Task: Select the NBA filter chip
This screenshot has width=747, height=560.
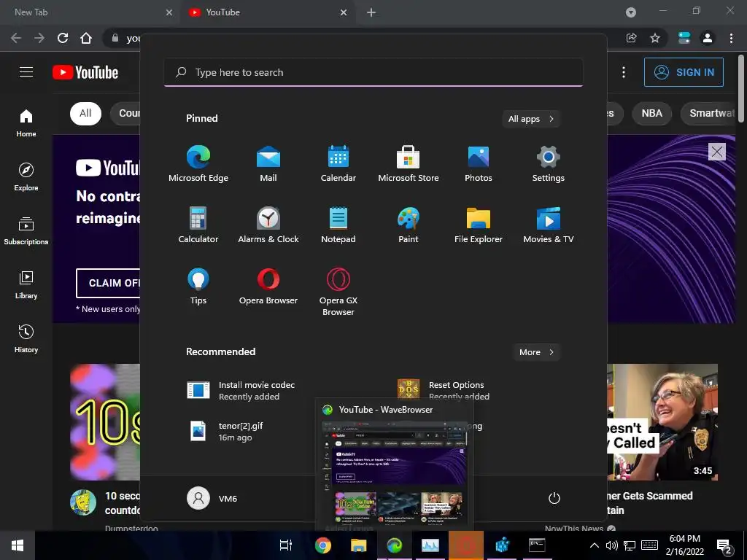Action: (x=651, y=113)
